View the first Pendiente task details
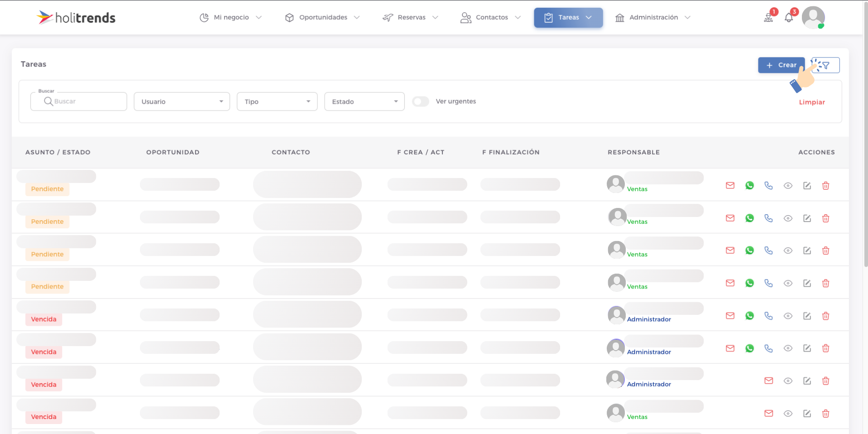The height and width of the screenshot is (434, 868). (x=788, y=186)
